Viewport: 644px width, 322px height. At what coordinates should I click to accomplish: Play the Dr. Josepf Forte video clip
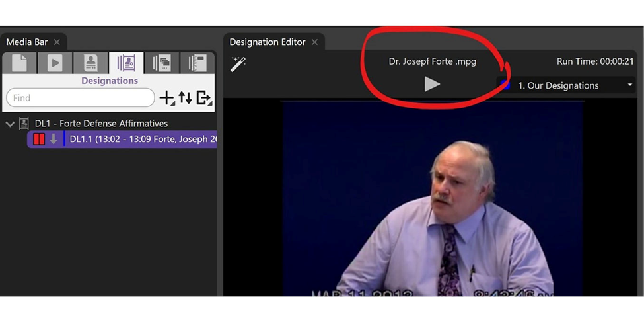coord(432,84)
